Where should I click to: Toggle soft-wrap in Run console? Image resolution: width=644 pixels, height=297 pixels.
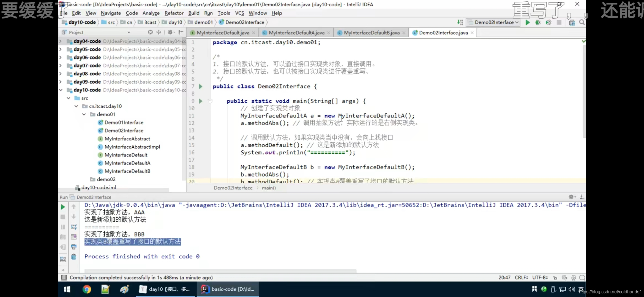point(73,227)
